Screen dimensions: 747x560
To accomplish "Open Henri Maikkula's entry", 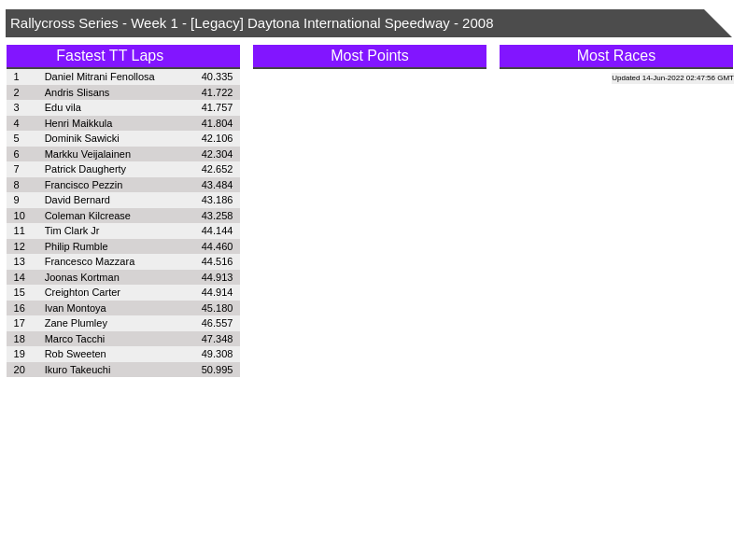I will coord(78,123).
